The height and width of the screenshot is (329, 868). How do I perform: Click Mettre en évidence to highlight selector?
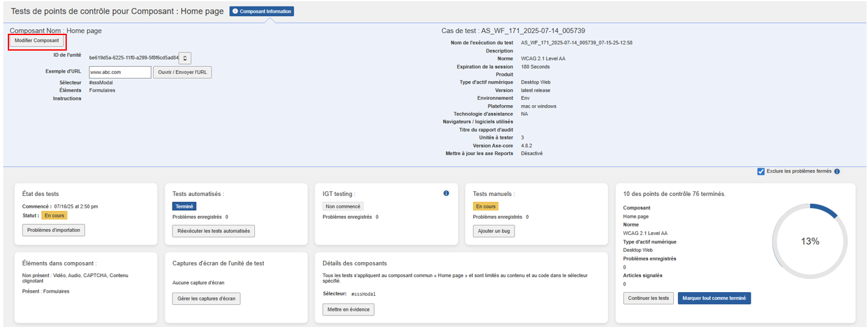[348, 310]
